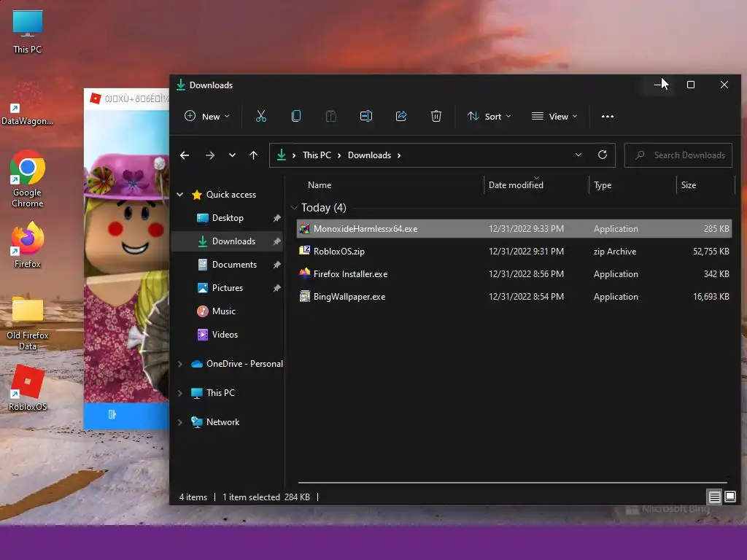Click the 52,755 KB size cell
Viewport: 747px width, 560px height.
click(711, 252)
